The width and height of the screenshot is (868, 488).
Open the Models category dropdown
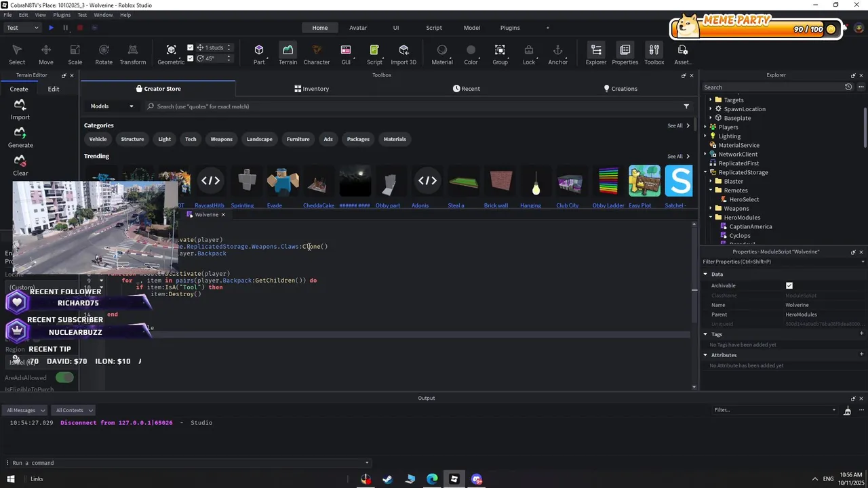(112, 106)
